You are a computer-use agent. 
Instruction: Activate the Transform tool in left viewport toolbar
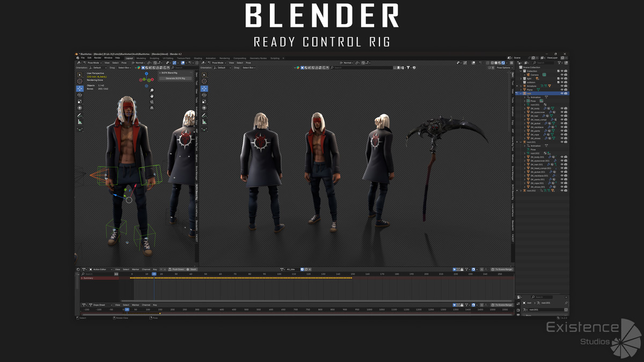[80, 108]
